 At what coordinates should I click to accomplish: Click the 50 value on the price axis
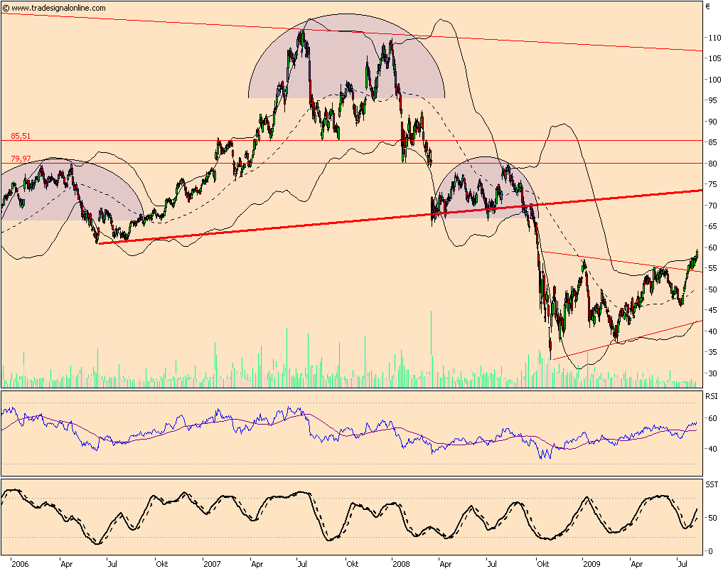point(712,289)
